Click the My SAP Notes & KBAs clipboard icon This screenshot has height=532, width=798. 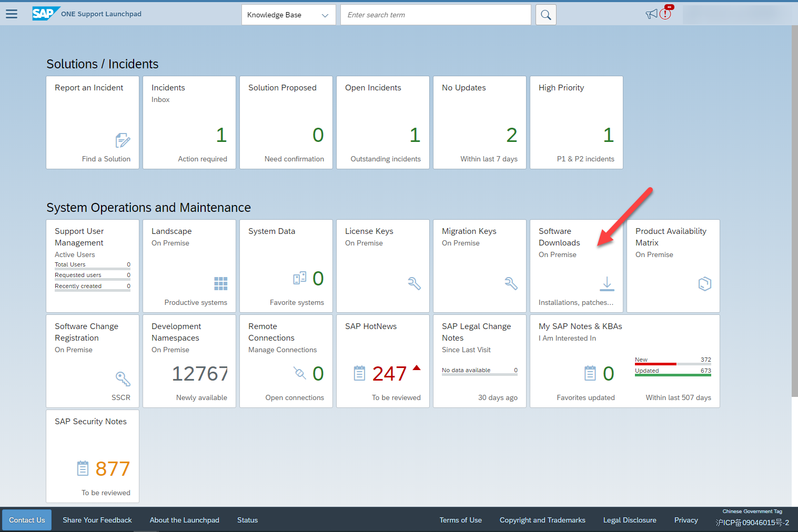590,373
